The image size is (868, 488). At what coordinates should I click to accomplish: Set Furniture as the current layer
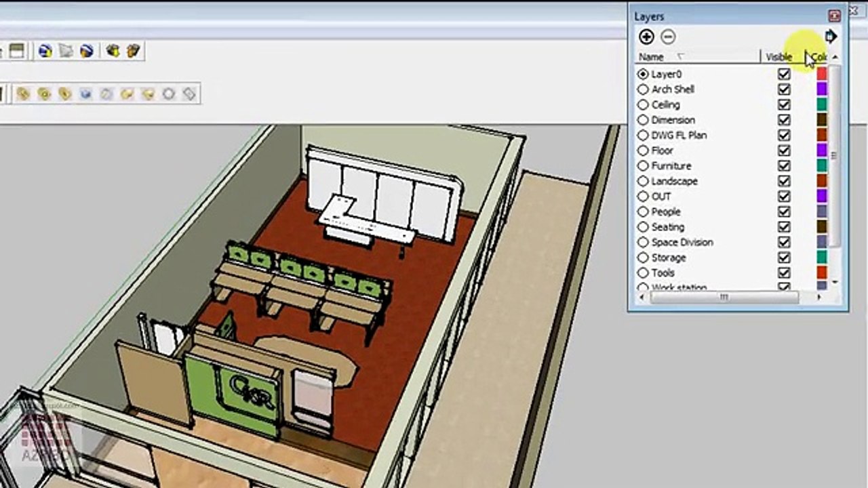[643, 166]
